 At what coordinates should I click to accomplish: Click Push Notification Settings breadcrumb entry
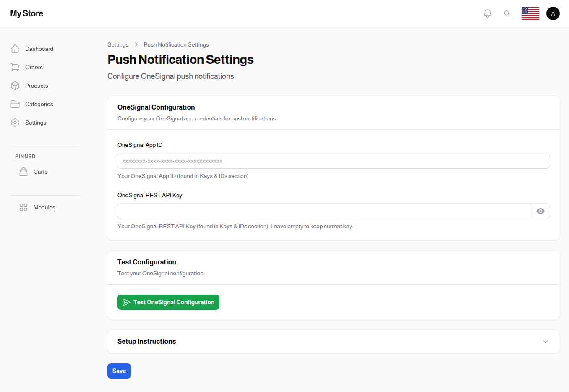click(176, 44)
